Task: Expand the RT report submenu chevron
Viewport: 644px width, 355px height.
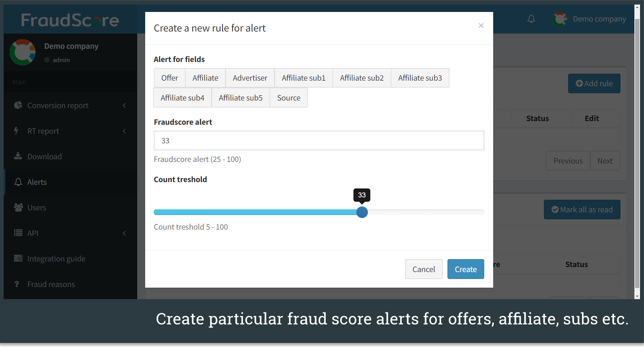Action: (124, 131)
